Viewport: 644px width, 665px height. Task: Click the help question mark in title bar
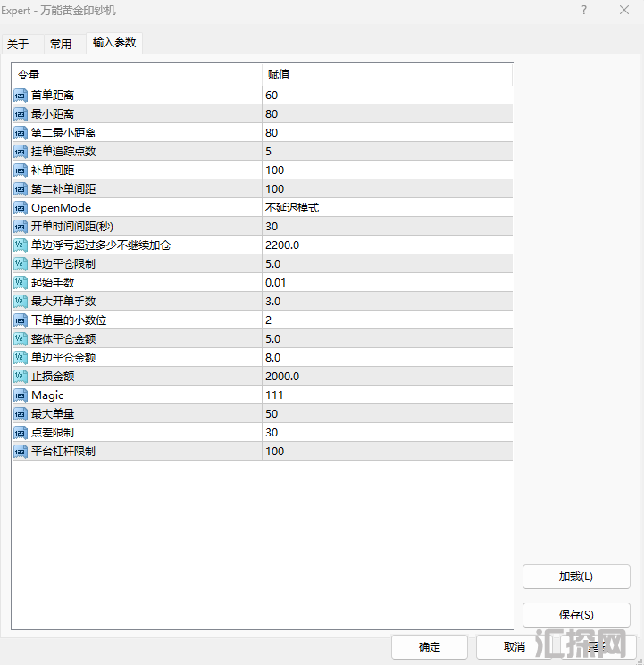point(584,11)
